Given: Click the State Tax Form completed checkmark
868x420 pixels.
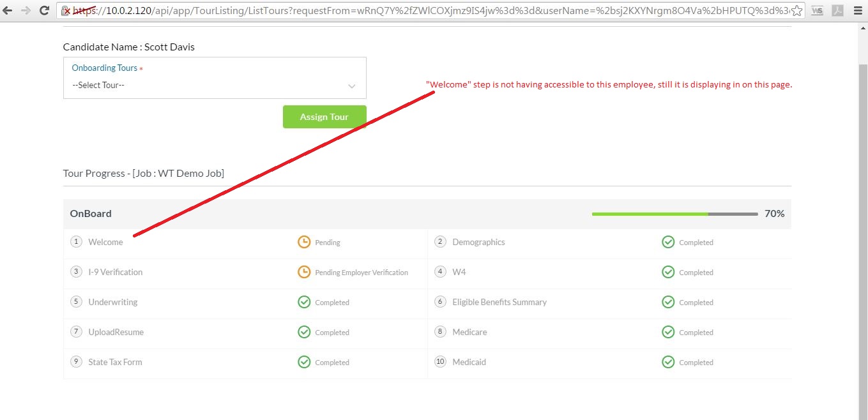Looking at the screenshot, I should point(304,362).
